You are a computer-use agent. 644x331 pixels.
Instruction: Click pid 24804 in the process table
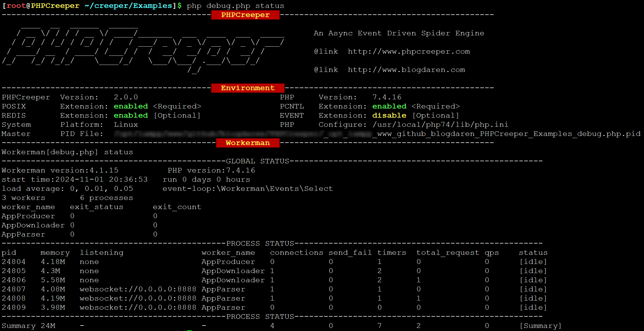coord(14,262)
